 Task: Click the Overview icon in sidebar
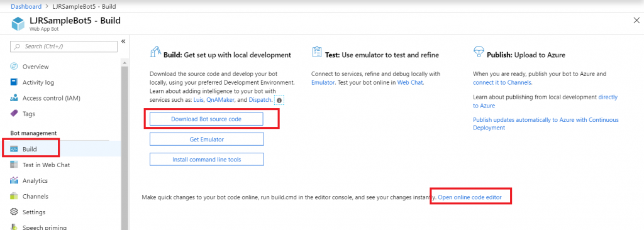(x=14, y=67)
